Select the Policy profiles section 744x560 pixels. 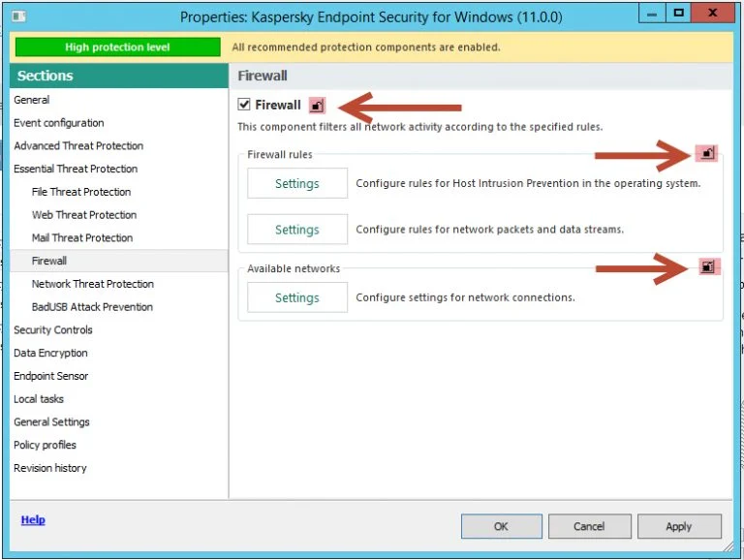[118, 445]
